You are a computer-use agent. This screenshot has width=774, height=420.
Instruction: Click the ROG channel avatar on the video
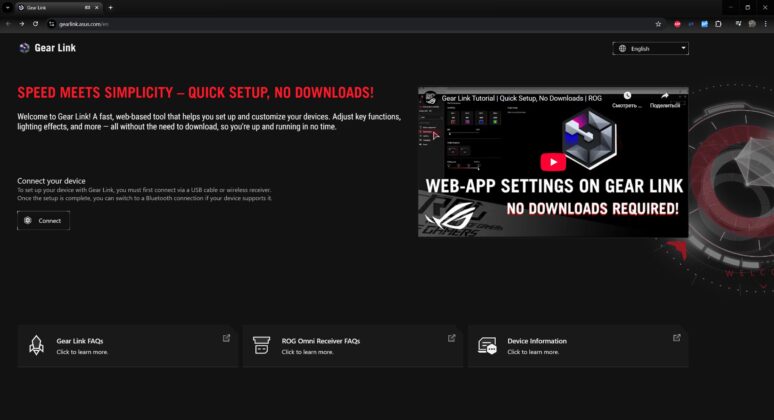tap(430, 98)
